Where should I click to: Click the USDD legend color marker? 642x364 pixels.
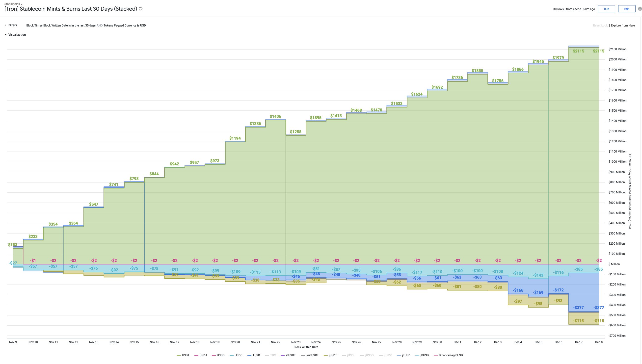(214, 355)
